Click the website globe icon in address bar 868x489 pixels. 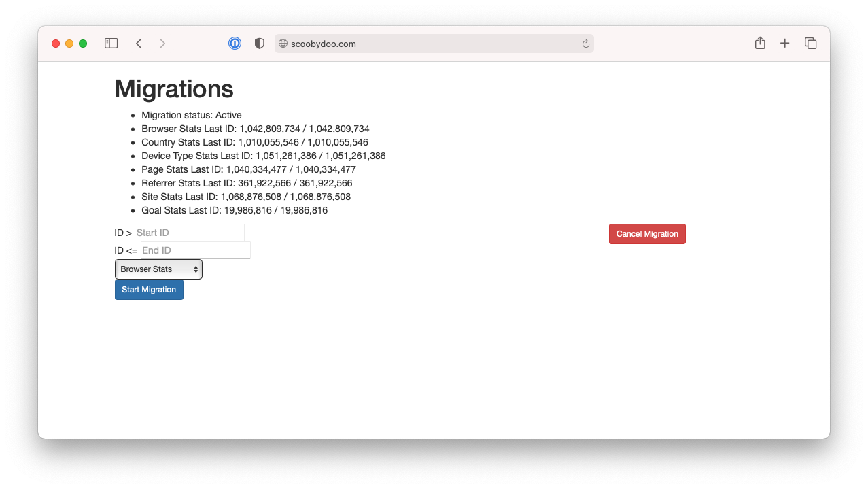pyautogui.click(x=282, y=43)
